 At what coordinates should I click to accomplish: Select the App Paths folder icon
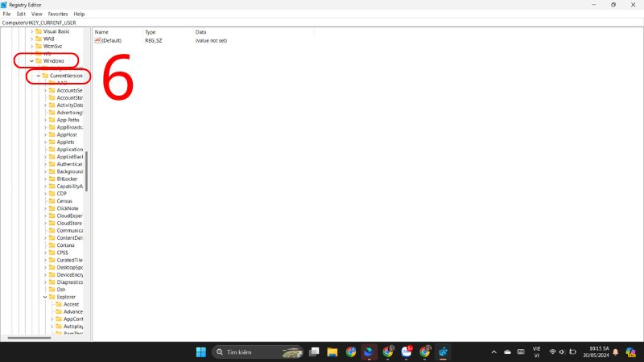[x=52, y=120]
